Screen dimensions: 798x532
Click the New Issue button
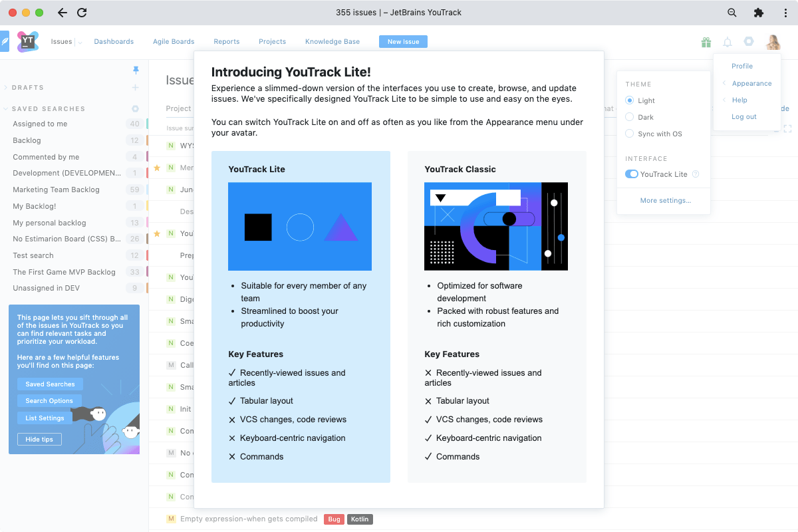403,41
